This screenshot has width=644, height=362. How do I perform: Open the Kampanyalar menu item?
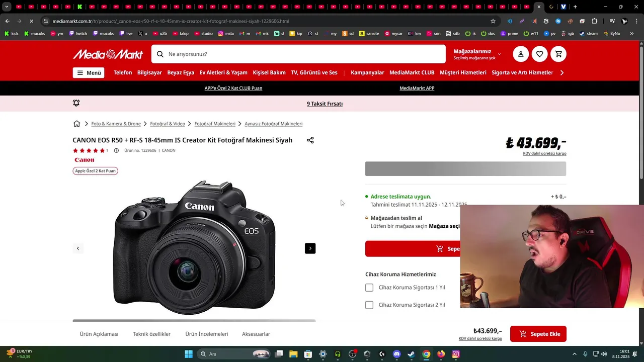[367, 73]
